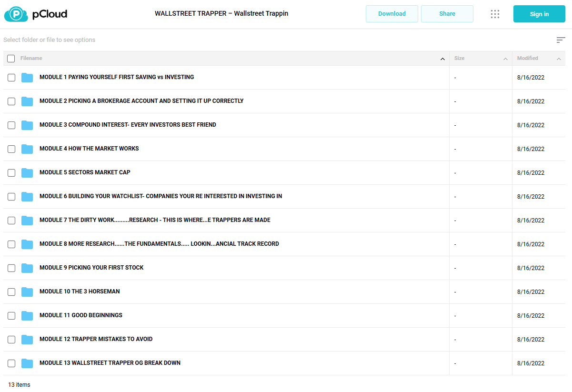Open MODULE 9 PICKING YOUR FIRST STOCK name
This screenshot has height=392, width=572.
point(91,268)
